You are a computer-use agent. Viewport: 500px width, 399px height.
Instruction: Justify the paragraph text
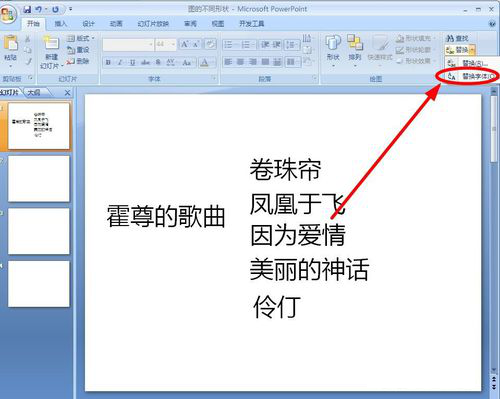pyautogui.click(x=265, y=62)
